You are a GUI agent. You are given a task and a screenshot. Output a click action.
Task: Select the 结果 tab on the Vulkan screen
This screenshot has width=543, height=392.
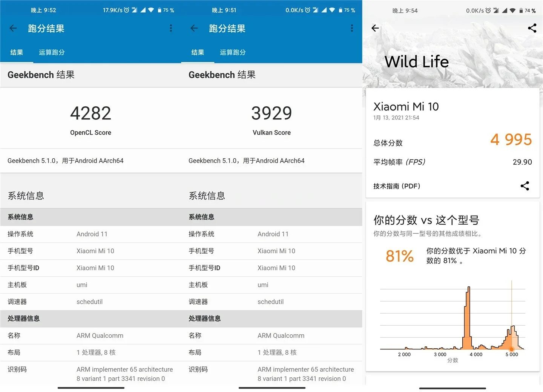tap(198, 52)
